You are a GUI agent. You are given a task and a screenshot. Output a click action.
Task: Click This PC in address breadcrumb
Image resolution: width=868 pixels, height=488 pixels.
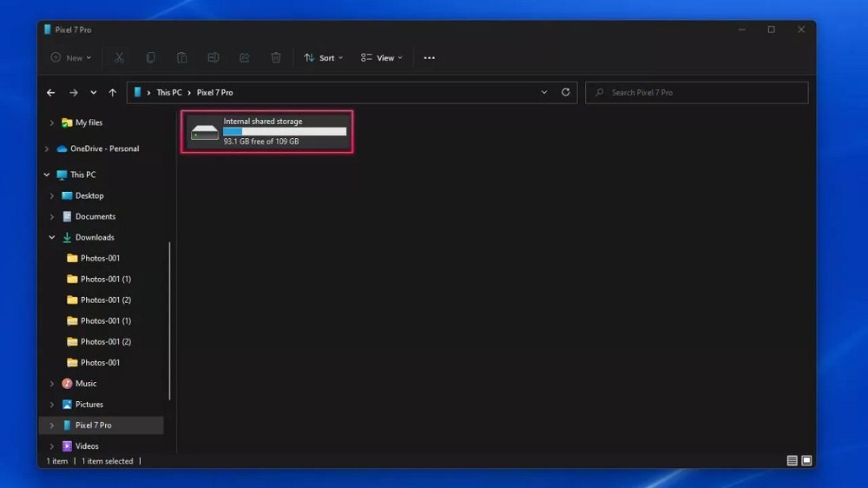[x=169, y=93]
